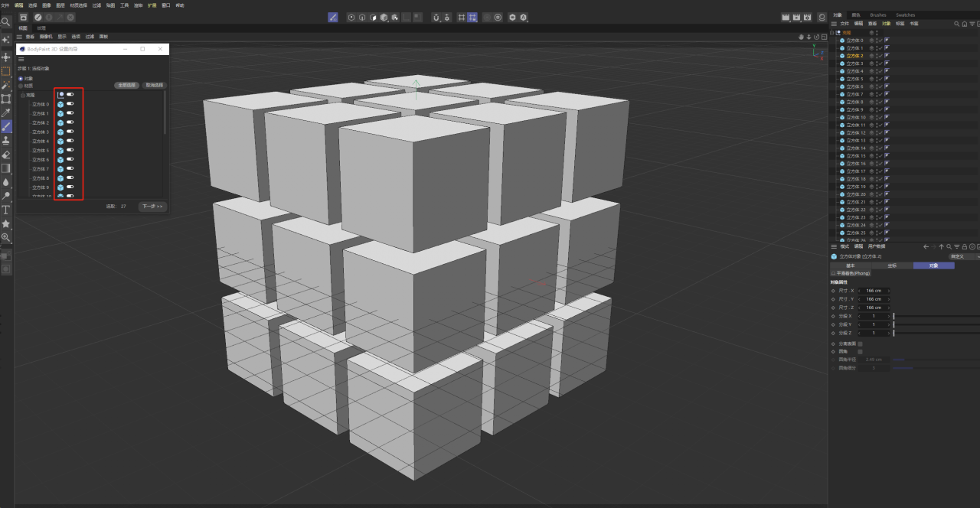The width and height of the screenshot is (980, 508).
Task: Open the 自定义 dropdown in the attributes panel
Action: pyautogui.click(x=959, y=257)
